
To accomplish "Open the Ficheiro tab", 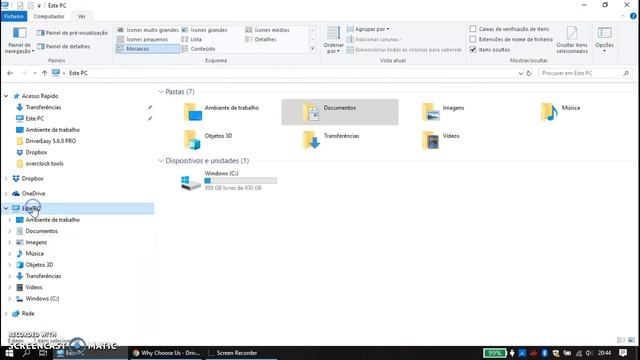I will click(14, 16).
